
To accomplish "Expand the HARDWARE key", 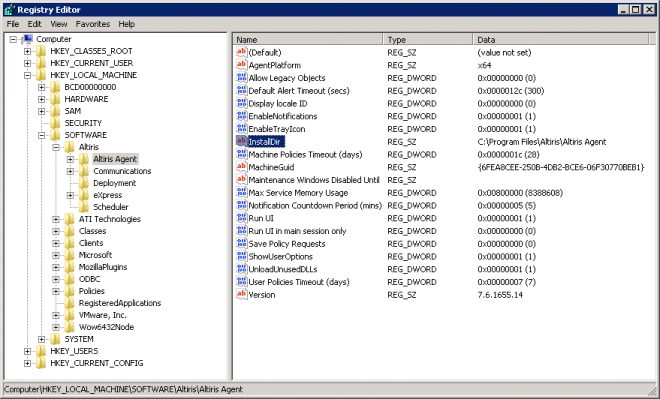I will 41,99.
